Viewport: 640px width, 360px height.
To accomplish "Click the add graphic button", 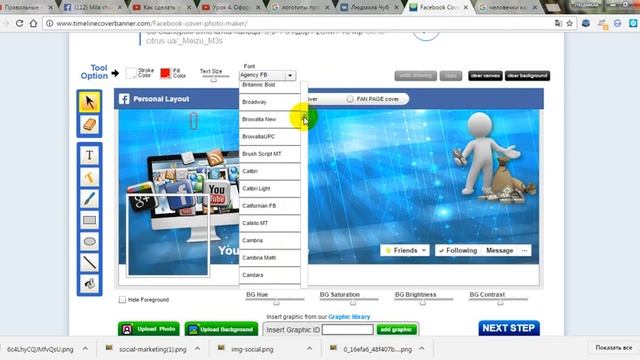I will tap(396, 329).
